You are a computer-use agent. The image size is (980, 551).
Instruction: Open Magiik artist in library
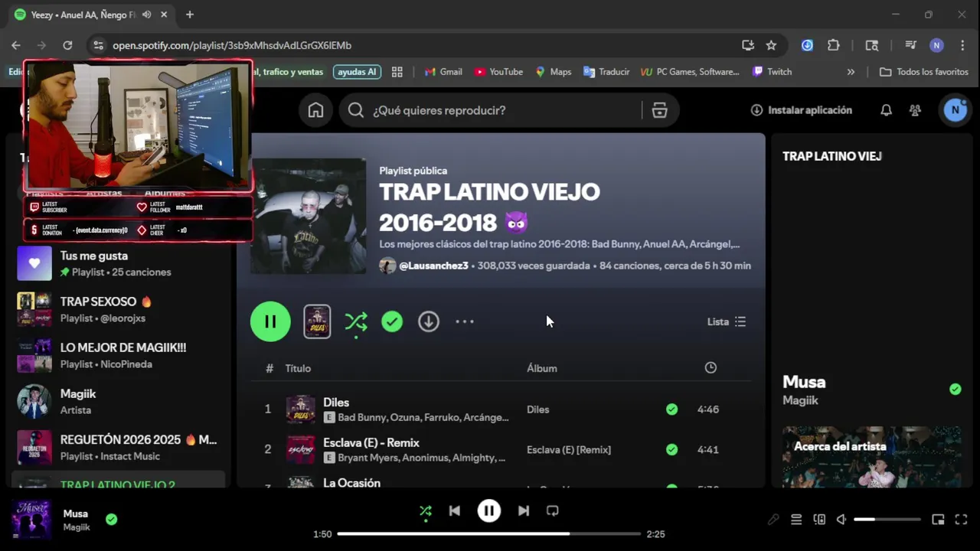pos(119,401)
